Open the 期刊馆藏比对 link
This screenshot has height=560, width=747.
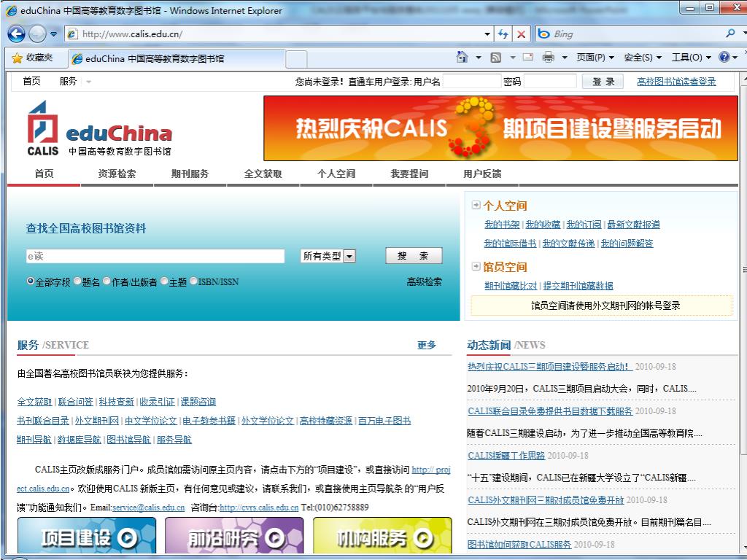click(511, 285)
